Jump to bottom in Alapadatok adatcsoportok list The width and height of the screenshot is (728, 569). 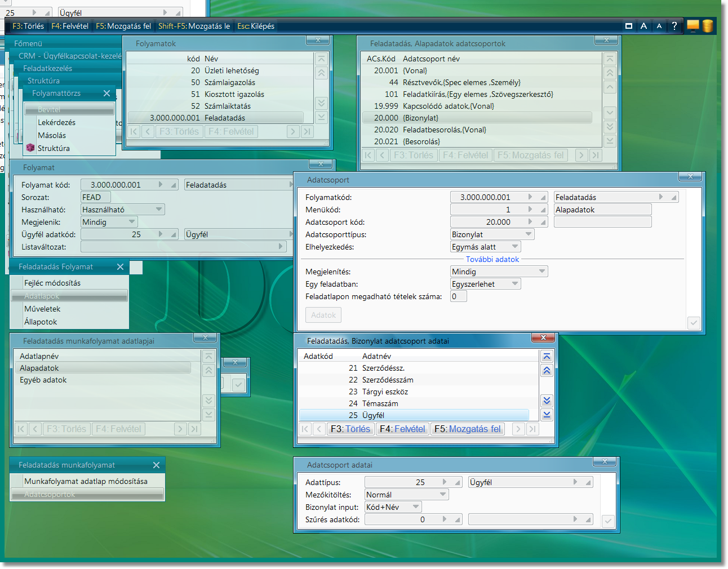(x=610, y=141)
